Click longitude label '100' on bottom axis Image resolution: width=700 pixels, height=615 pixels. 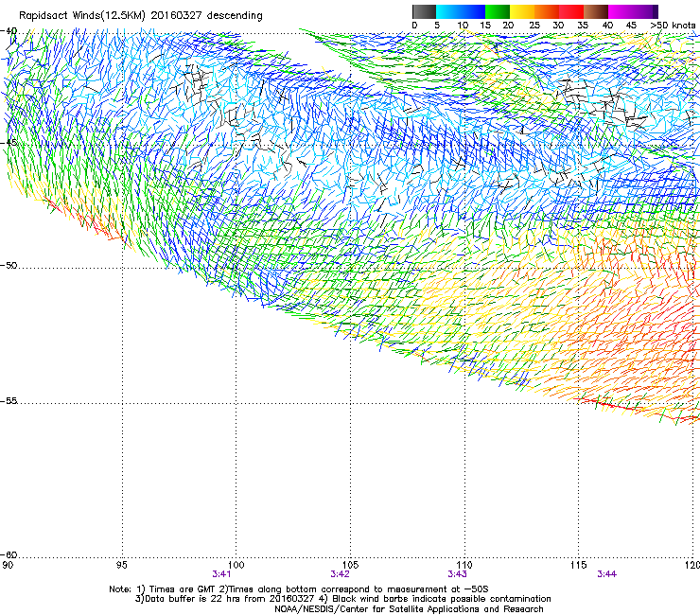[x=236, y=565]
